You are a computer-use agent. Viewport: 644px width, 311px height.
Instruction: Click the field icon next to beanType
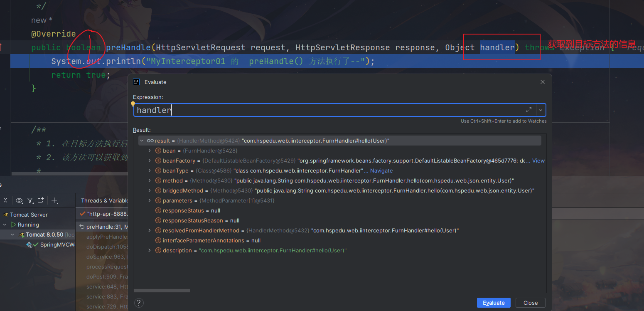click(158, 170)
